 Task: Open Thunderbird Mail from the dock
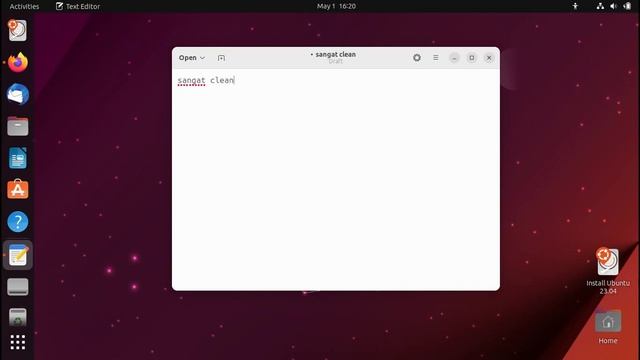(x=18, y=94)
